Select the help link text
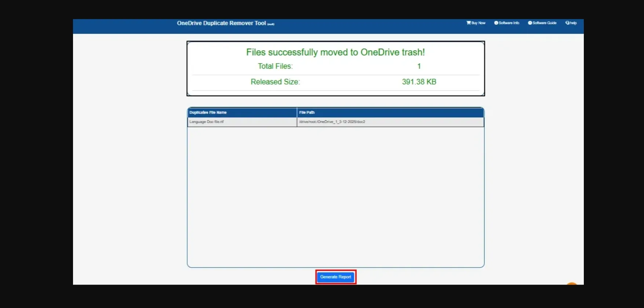Screen dimensions: 644x308 click(x=573, y=23)
